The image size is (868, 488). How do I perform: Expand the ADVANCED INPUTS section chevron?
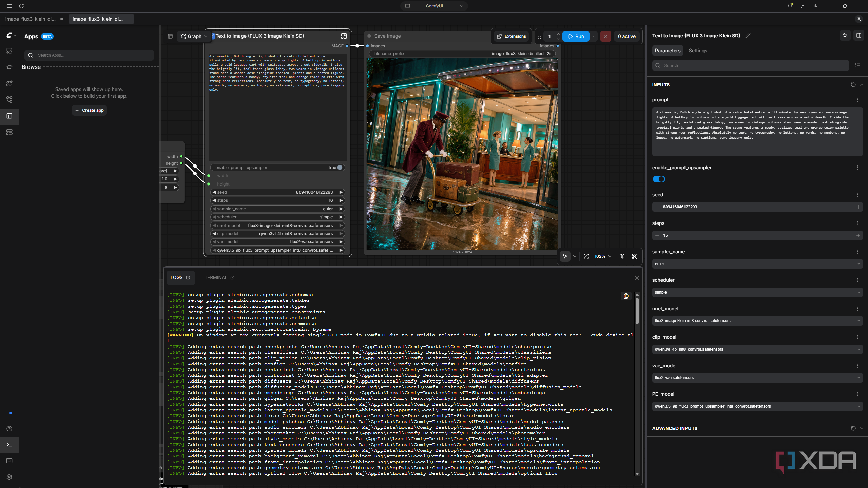pos(862,428)
